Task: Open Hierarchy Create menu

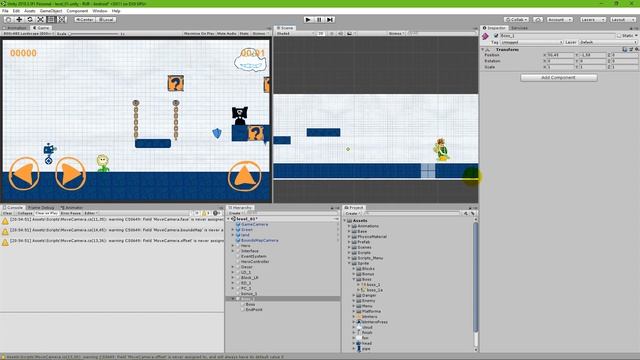Action: click(236, 213)
